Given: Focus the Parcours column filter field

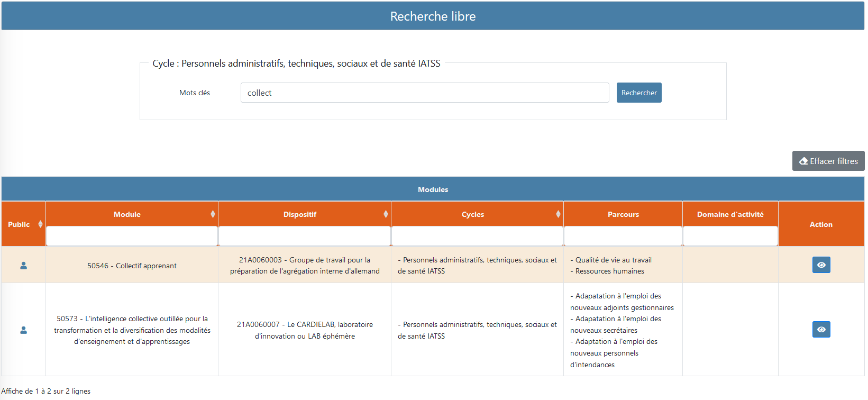Looking at the screenshot, I should 623,236.
